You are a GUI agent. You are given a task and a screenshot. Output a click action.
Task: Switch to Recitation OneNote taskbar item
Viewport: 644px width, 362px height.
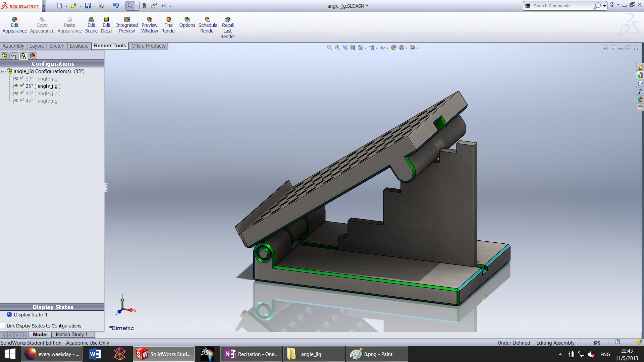click(252, 354)
